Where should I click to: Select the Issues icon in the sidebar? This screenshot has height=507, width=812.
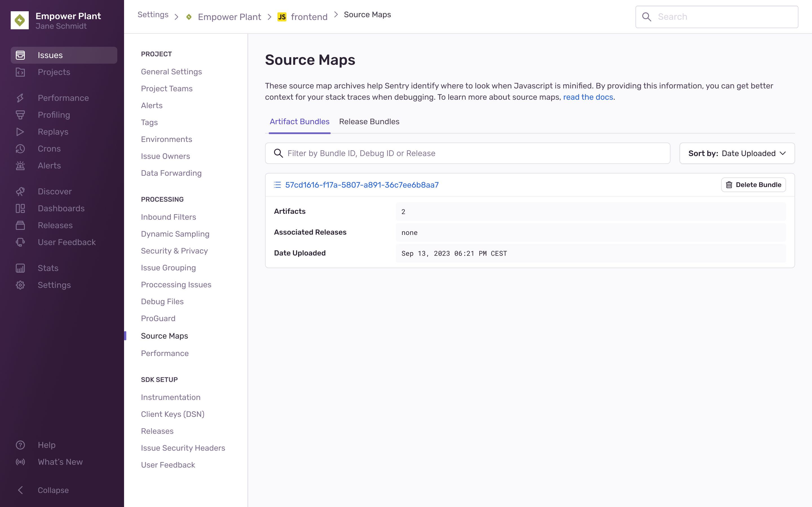(21, 55)
